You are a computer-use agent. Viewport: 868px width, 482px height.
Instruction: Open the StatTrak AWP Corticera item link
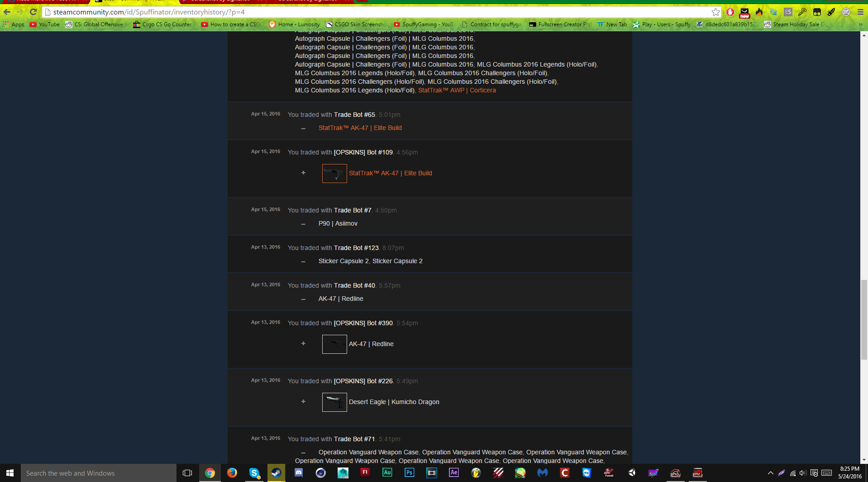pyautogui.click(x=457, y=90)
